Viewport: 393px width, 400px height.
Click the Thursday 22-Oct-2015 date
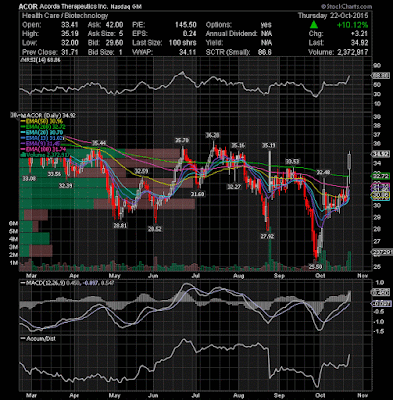(x=333, y=16)
